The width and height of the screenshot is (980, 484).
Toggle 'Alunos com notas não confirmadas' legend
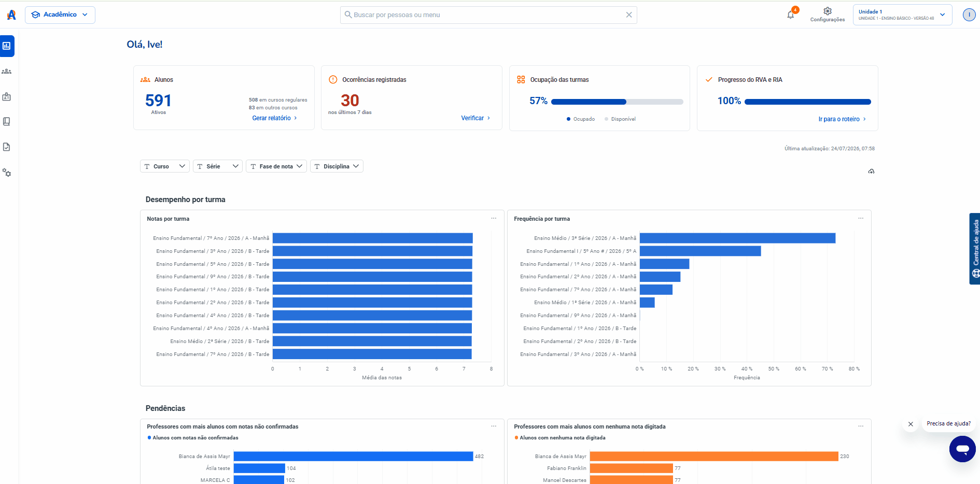coord(193,438)
